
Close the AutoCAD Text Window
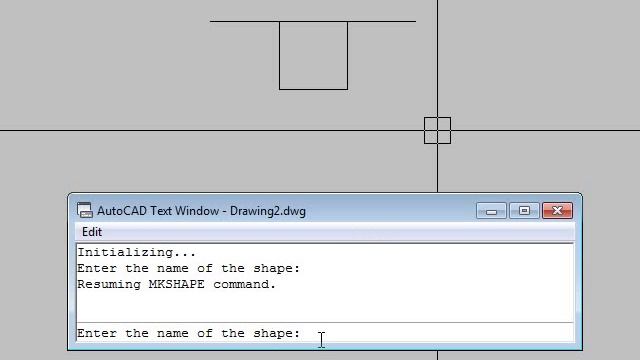coord(557,211)
